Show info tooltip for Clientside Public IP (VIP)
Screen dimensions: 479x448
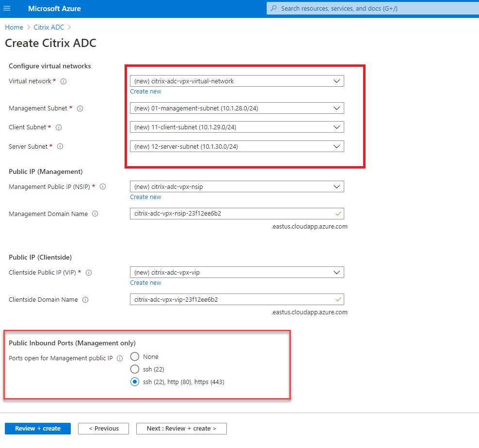tap(89, 272)
